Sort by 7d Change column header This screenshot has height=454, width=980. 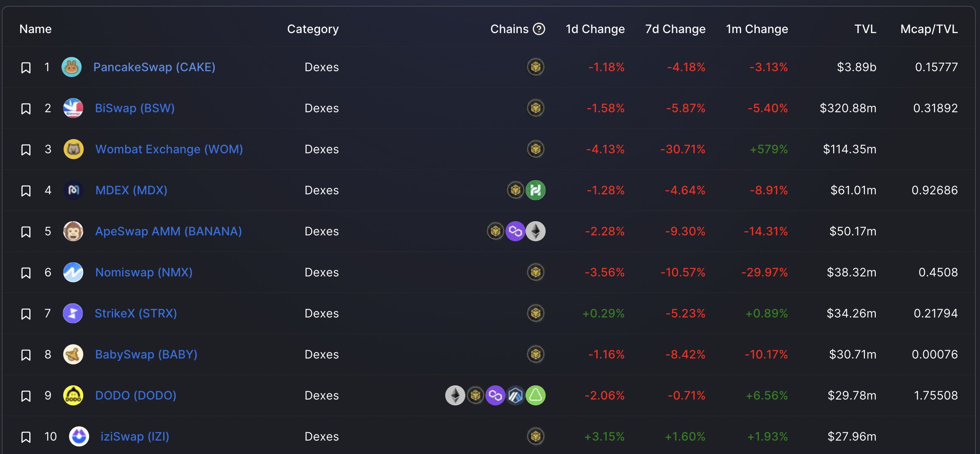(675, 29)
